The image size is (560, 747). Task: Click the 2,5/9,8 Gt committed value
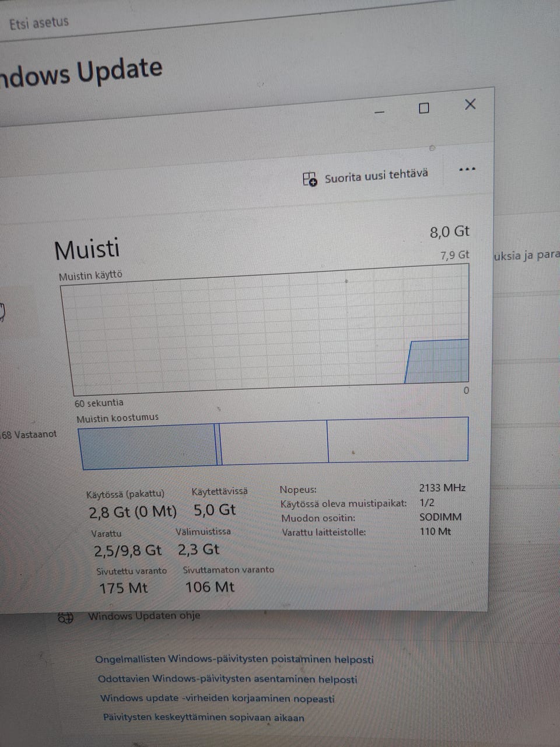128,550
